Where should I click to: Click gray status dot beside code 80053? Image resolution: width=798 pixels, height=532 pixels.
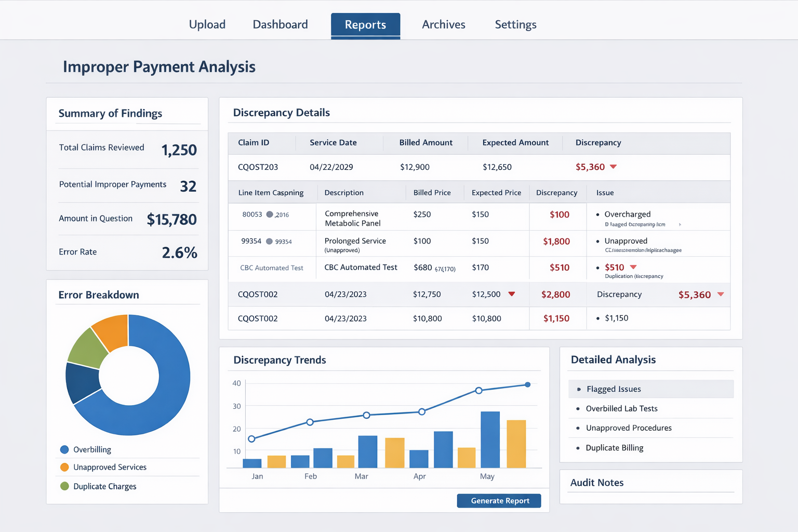click(270, 215)
